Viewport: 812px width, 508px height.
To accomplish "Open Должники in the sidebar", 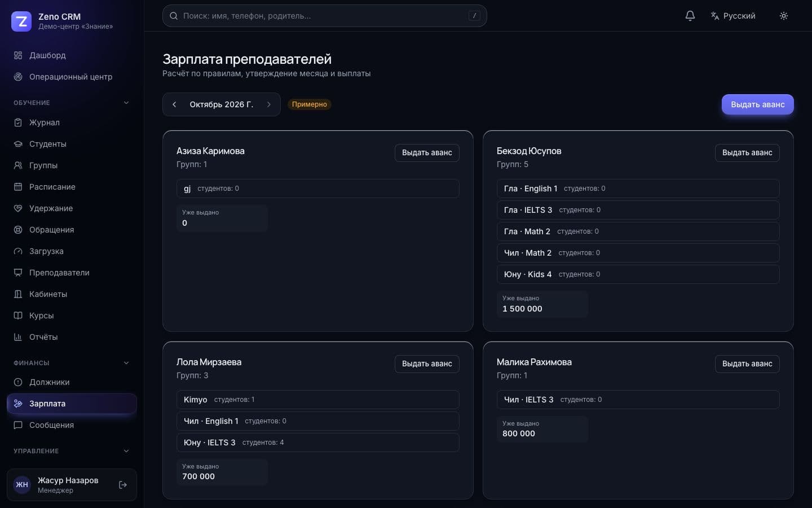I will click(72, 382).
